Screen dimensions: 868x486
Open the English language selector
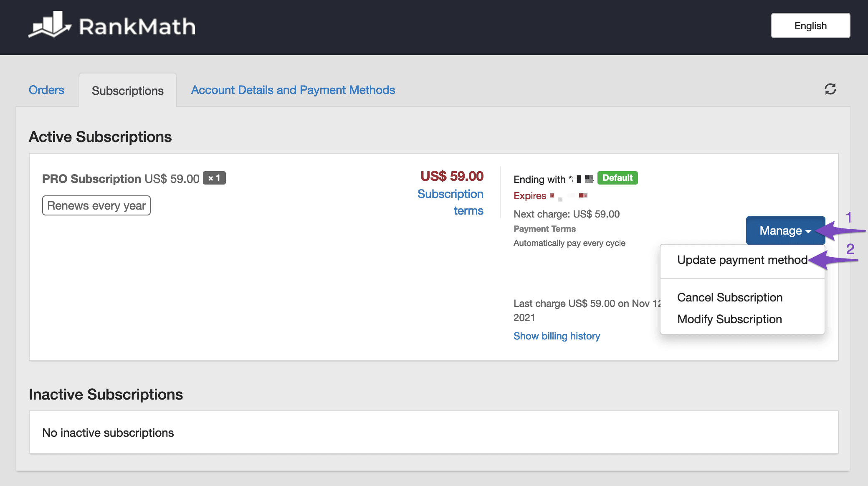click(x=810, y=25)
